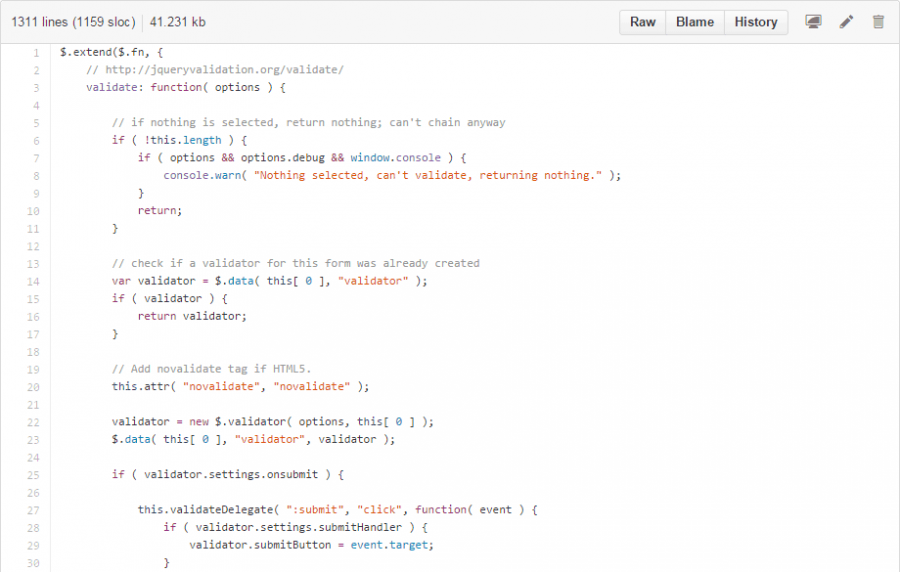Click the "1311 lines (1159 sloc)" file info
This screenshot has width=900, height=572.
[73, 22]
